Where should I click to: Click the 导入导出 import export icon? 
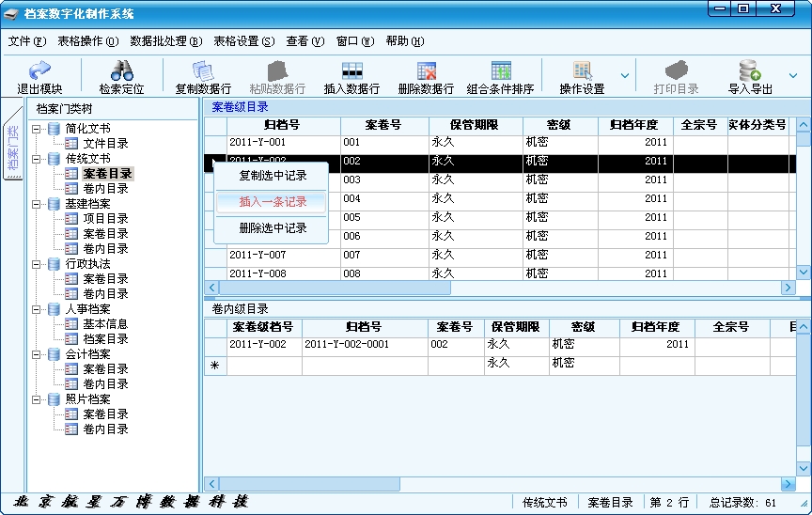click(x=750, y=77)
